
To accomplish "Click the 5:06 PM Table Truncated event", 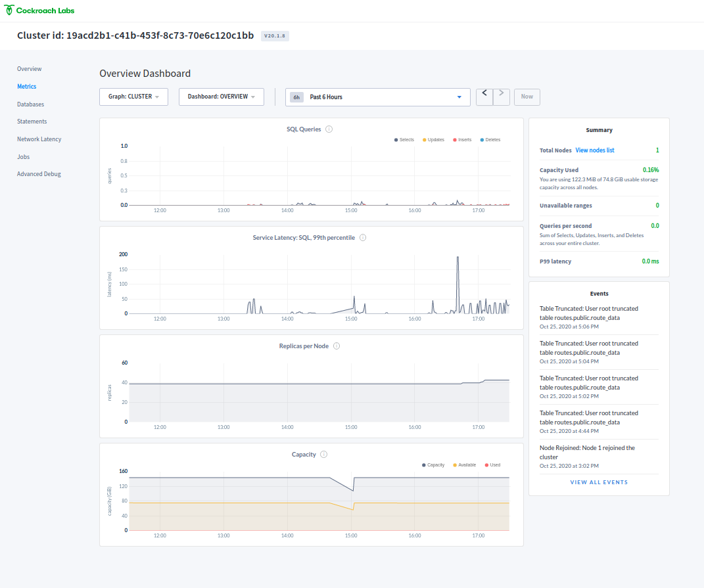I will pos(599,317).
